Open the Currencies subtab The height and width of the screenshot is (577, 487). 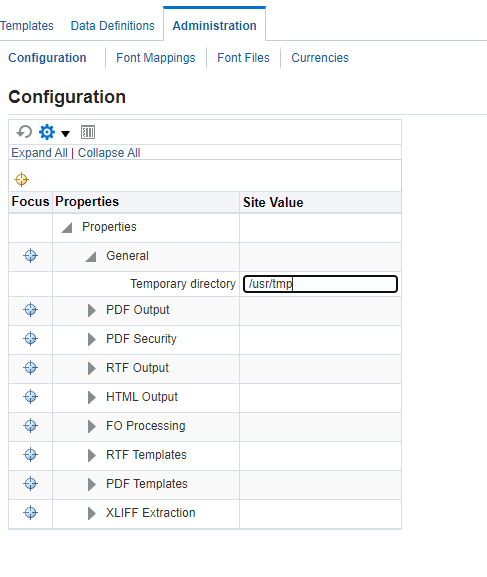[x=320, y=58]
